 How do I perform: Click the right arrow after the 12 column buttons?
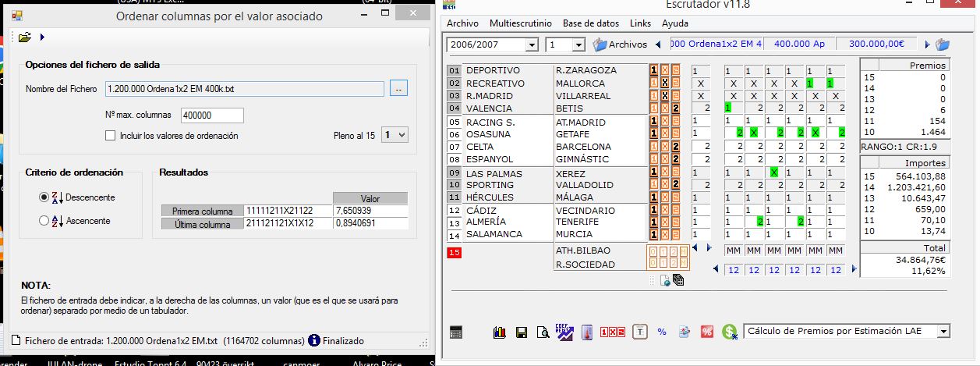point(854,269)
